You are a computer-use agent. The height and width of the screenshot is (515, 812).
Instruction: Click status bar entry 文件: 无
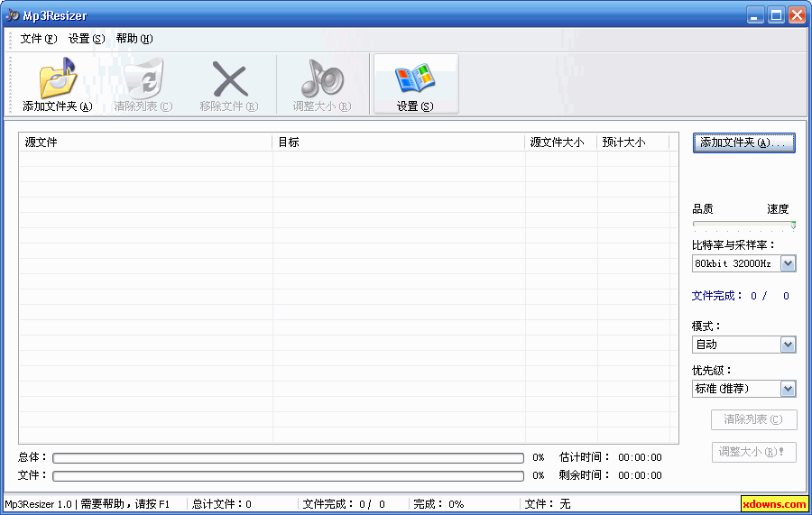[x=548, y=503]
